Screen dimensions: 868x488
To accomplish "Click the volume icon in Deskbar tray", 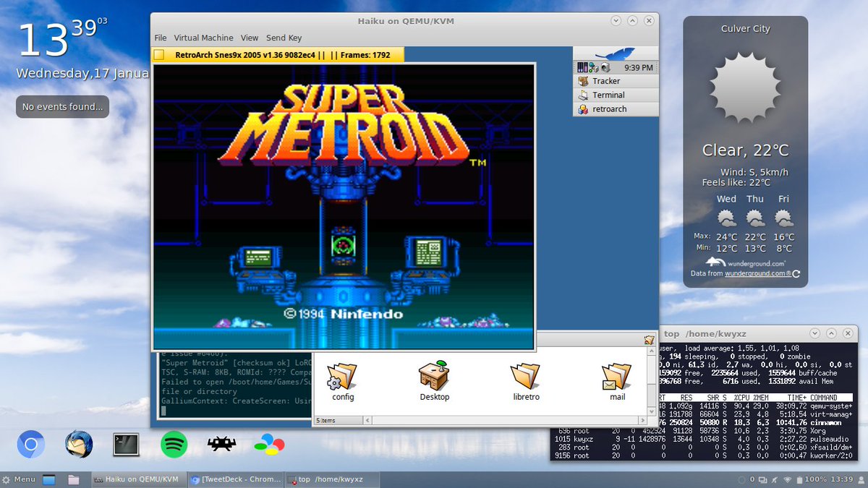I will 604,67.
